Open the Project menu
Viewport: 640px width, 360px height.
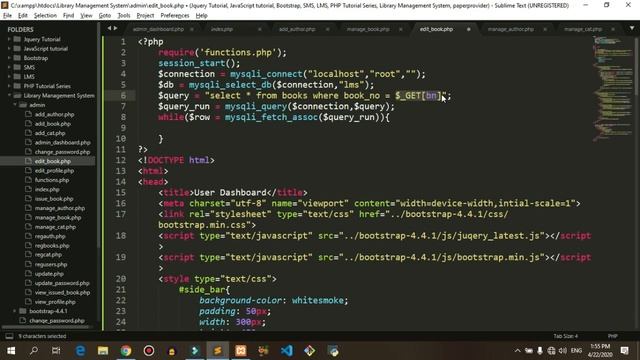click(x=145, y=16)
